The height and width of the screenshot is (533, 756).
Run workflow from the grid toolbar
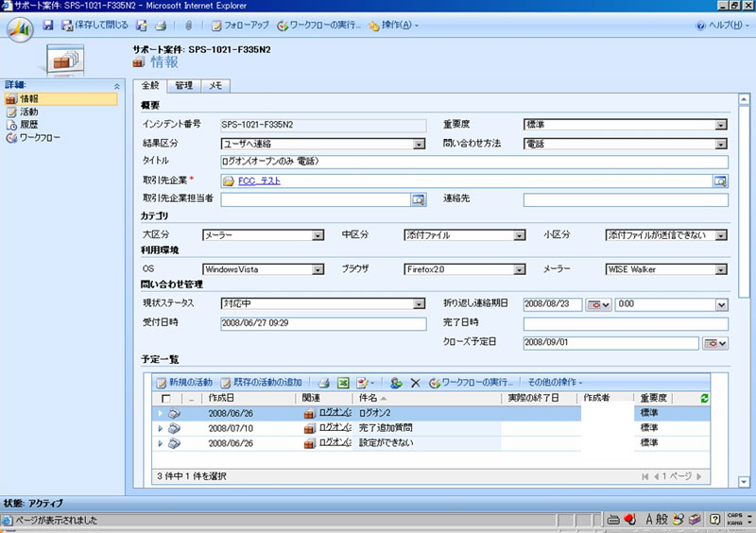[x=471, y=383]
